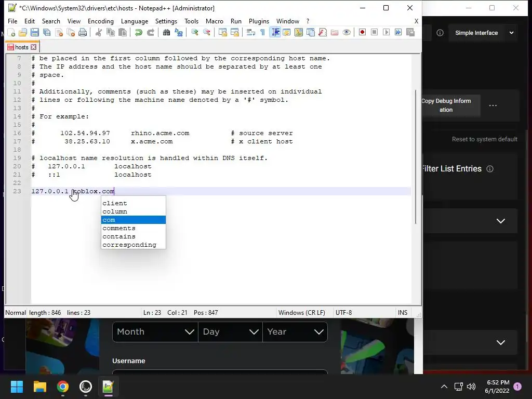Open the Replace dialog icon
Screen dimensions: 532x399
click(x=179, y=33)
